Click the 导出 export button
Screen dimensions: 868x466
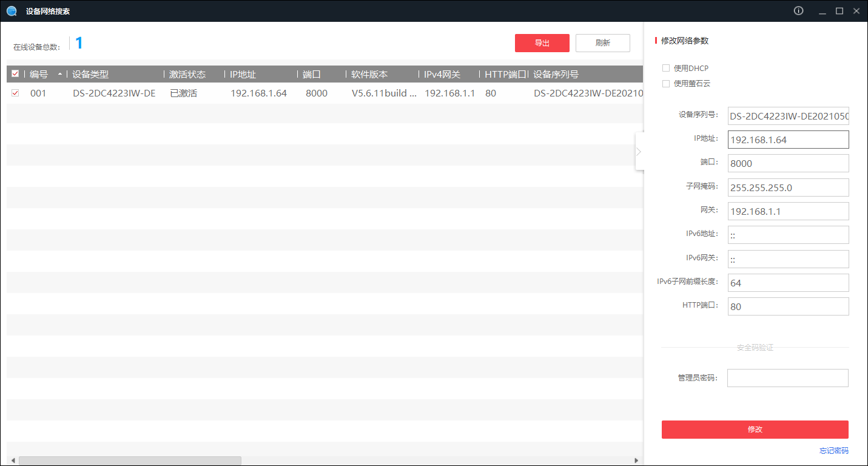point(542,43)
